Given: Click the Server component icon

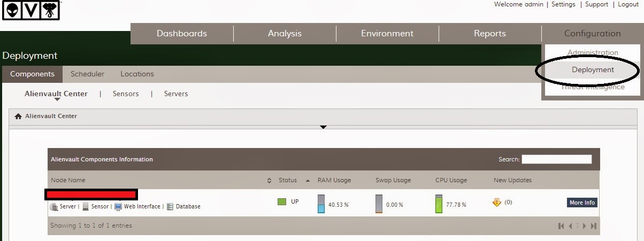Looking at the screenshot, I should pos(53,206).
